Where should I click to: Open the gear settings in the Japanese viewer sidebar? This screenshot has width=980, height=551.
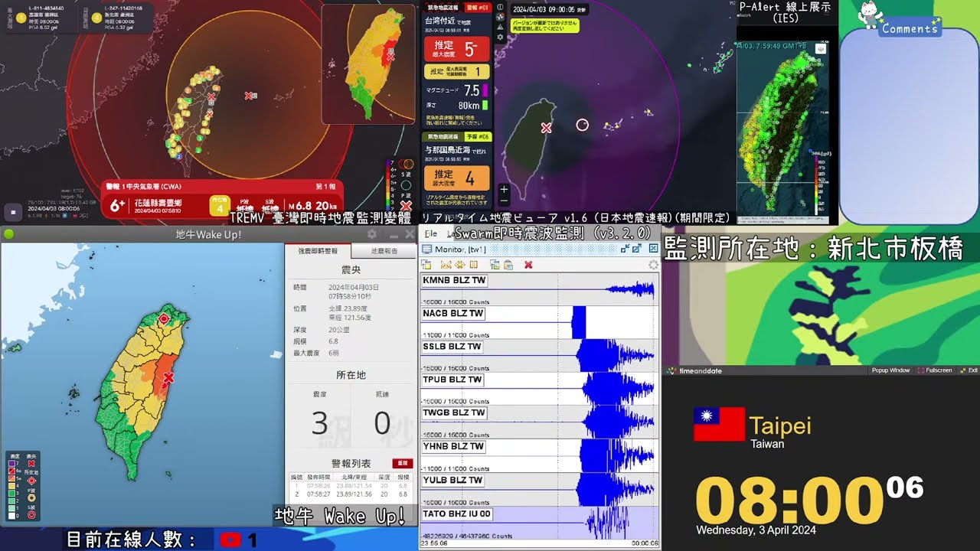pyautogui.click(x=500, y=37)
